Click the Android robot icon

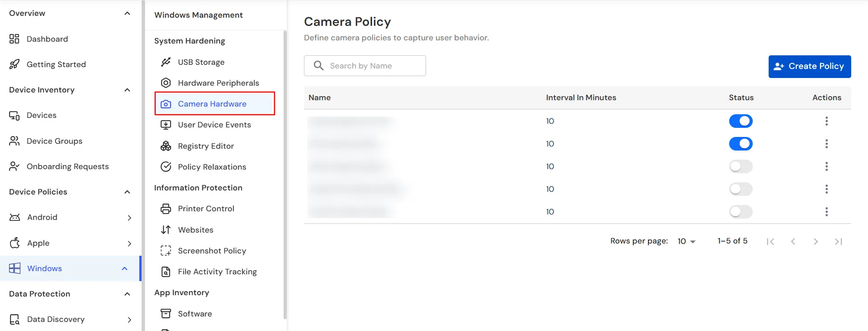pyautogui.click(x=15, y=217)
